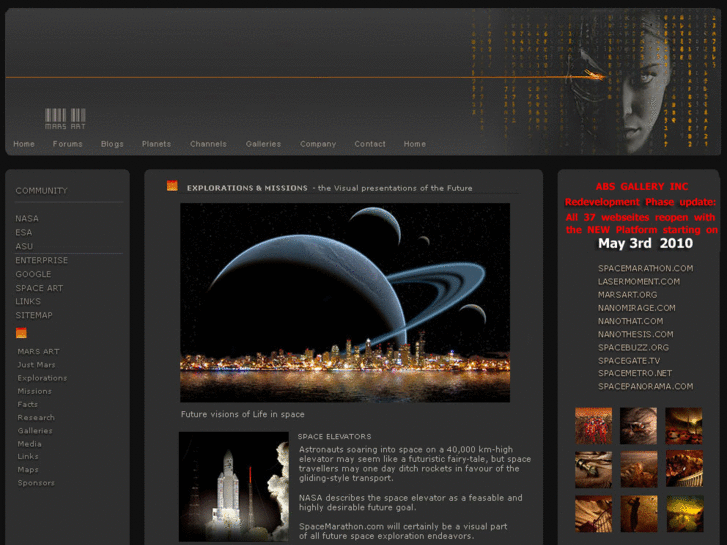Click the MARS ART sidebar heading link

(38, 352)
